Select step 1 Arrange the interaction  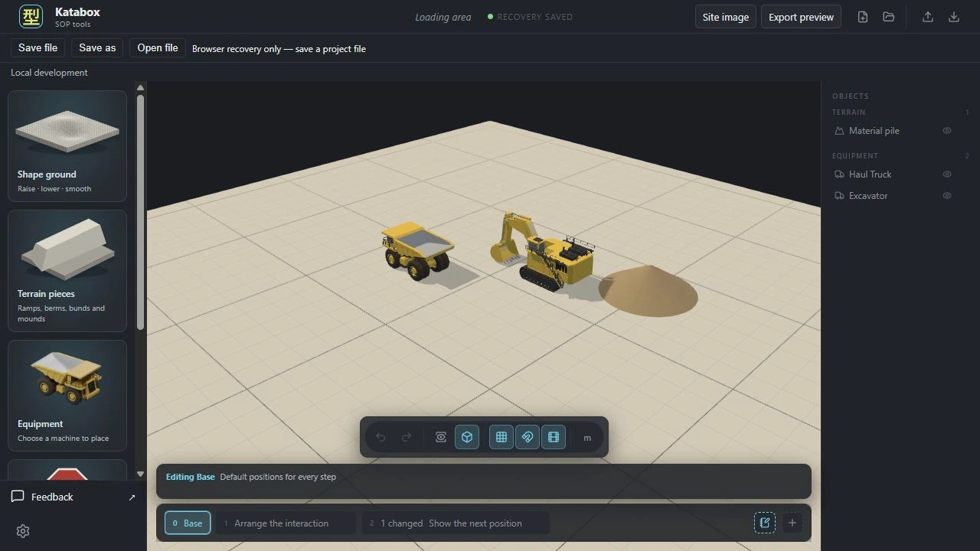(285, 523)
